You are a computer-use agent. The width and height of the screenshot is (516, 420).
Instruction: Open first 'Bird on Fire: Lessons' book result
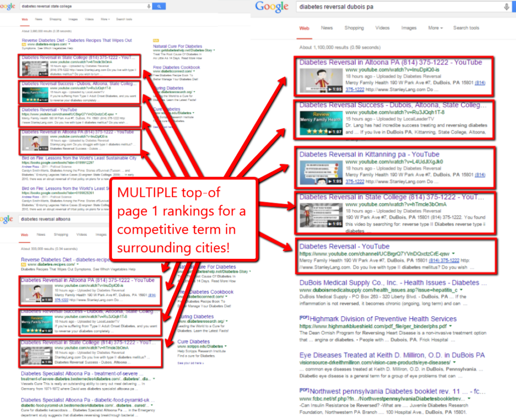tap(79, 158)
